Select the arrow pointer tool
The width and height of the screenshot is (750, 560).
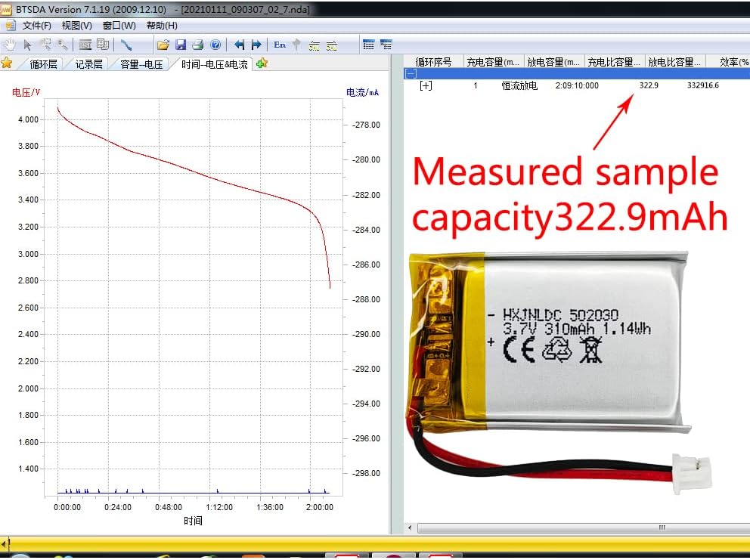[x=28, y=45]
